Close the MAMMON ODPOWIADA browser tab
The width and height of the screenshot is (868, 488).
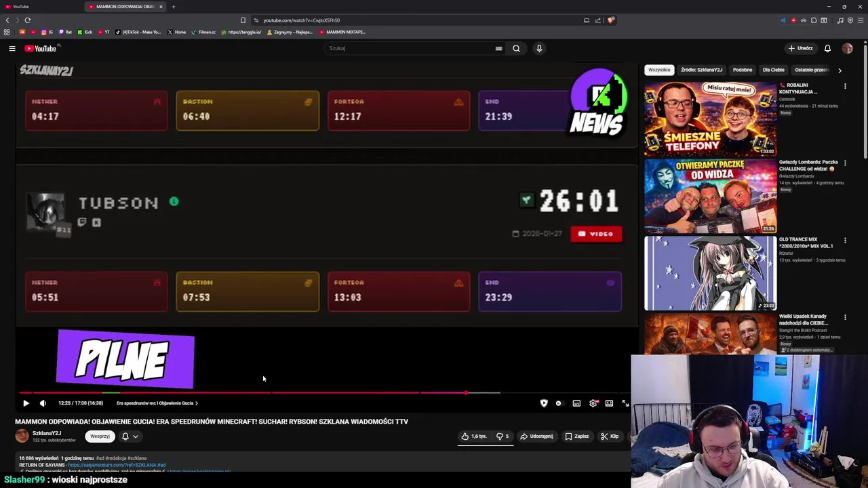point(161,7)
